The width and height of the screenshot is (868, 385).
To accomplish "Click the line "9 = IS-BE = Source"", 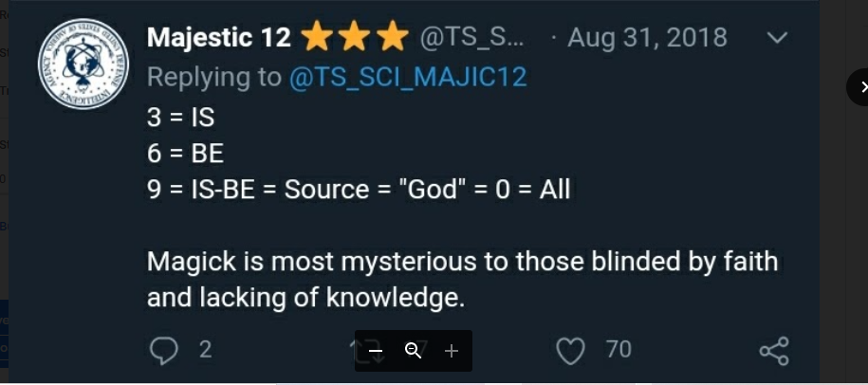I will (359, 190).
